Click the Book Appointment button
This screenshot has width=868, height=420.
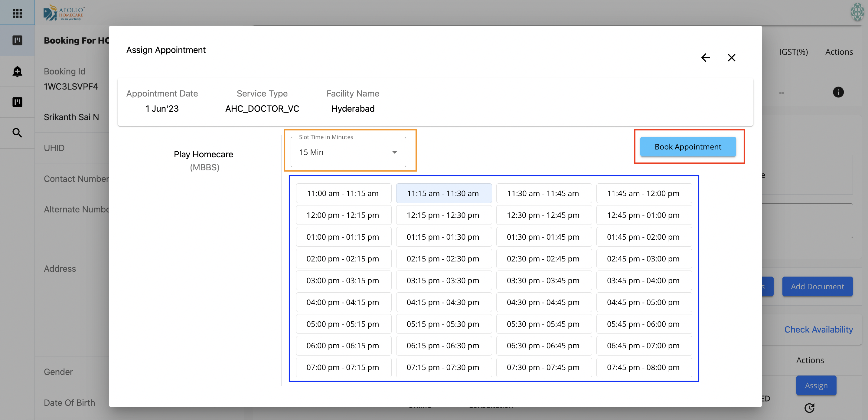pyautogui.click(x=688, y=147)
